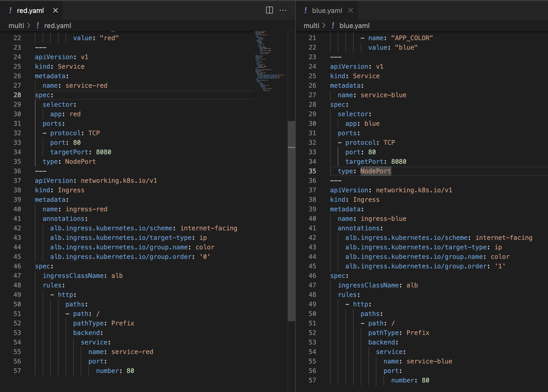The image size is (548, 392).
Task: Switch to the red.yaml tab
Action: (30, 11)
